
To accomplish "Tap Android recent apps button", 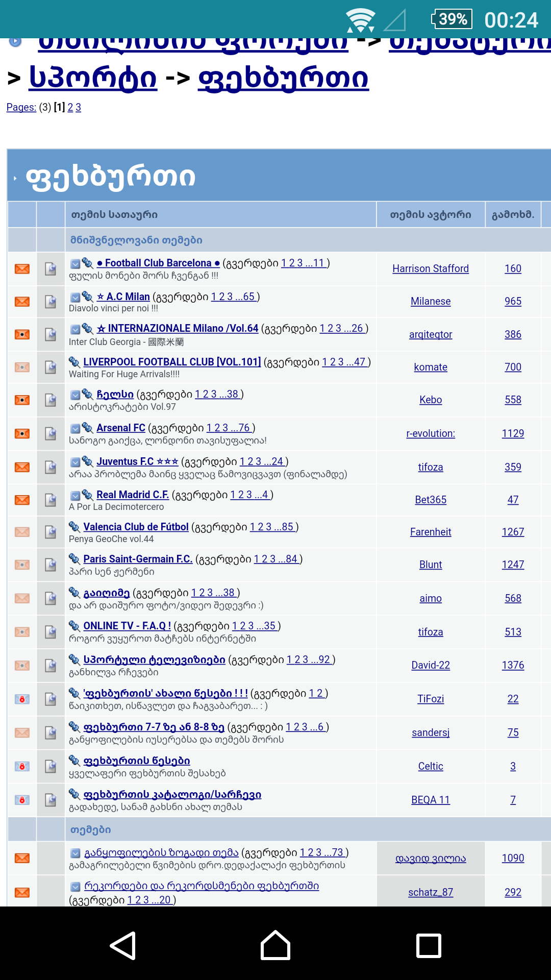I will click(429, 945).
